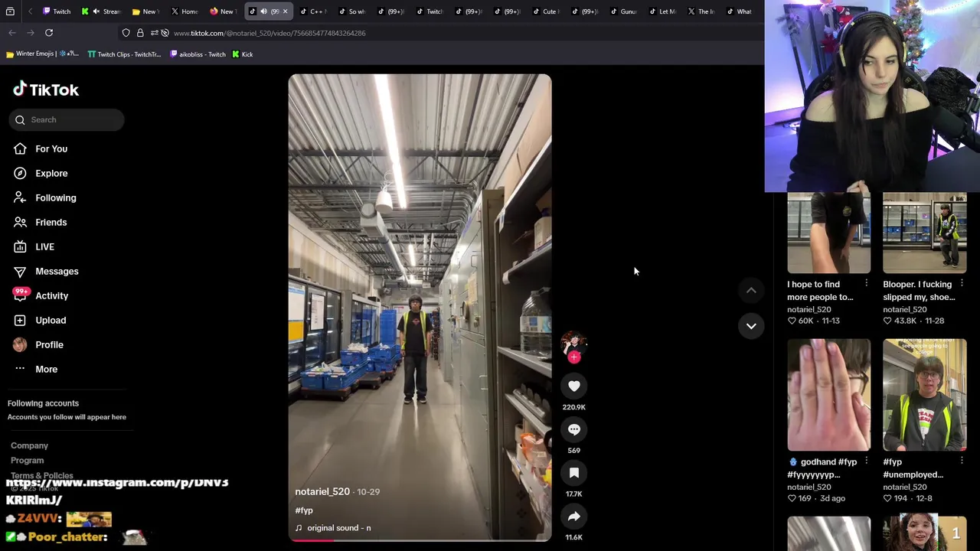Open the aikobliss Twitch bookmark
The width and height of the screenshot is (980, 551).
pos(198,54)
